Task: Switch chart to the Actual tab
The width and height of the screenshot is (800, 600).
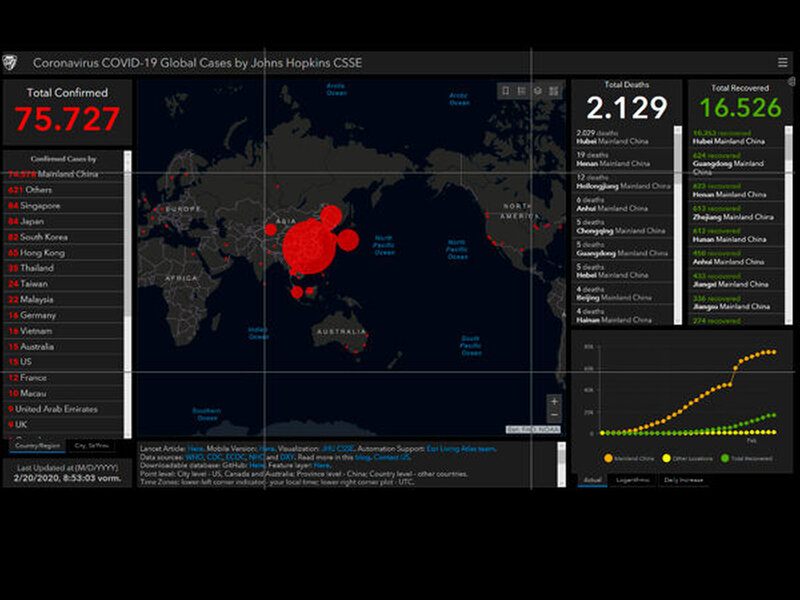Action: pyautogui.click(x=592, y=480)
